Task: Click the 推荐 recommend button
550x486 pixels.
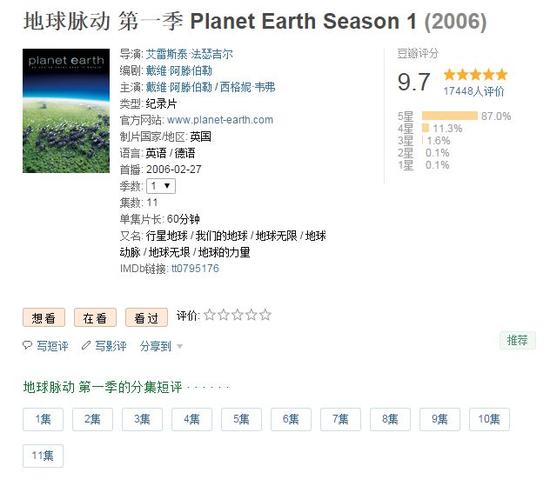Action: click(517, 340)
